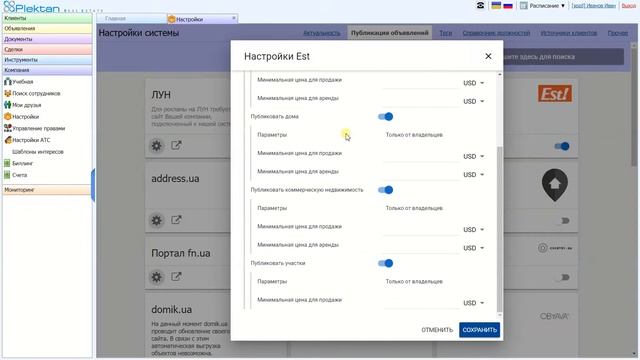Click Выход logout link

tap(629, 6)
